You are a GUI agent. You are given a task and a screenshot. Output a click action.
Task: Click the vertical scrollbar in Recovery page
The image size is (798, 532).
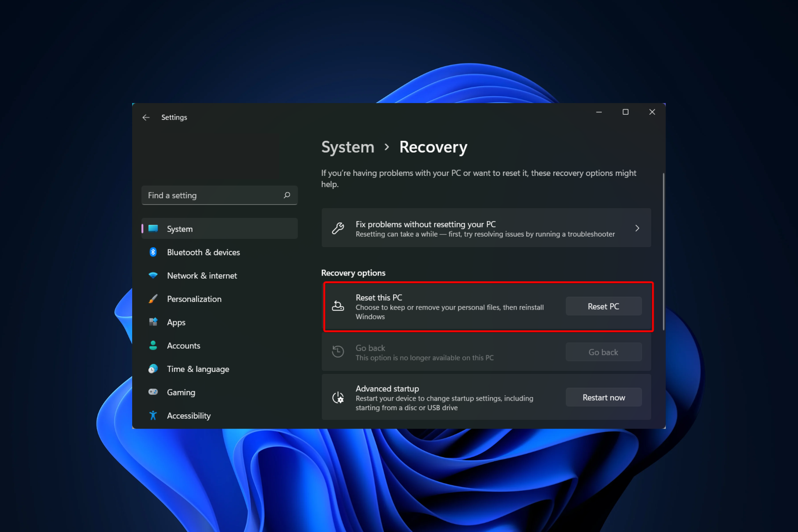[x=663, y=251]
